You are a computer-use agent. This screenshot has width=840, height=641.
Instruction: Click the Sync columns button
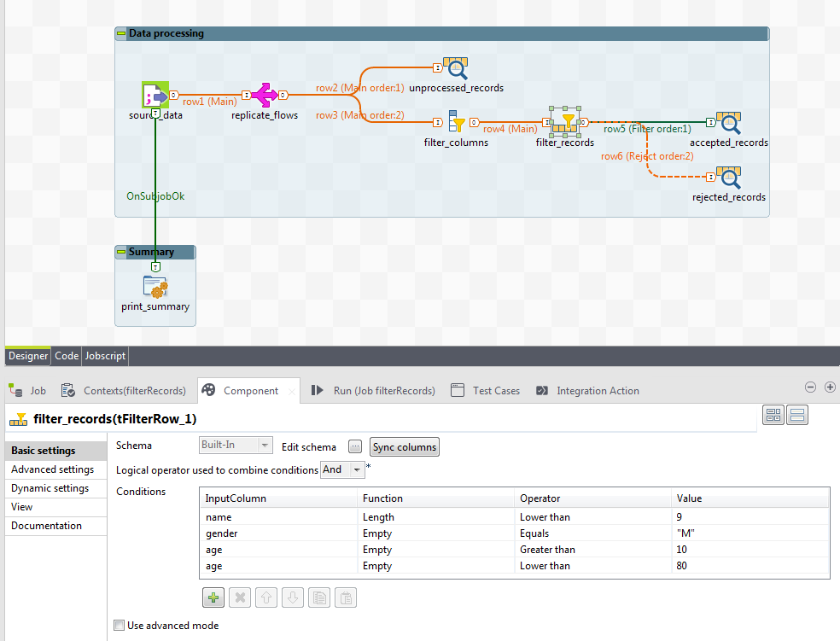(405, 446)
